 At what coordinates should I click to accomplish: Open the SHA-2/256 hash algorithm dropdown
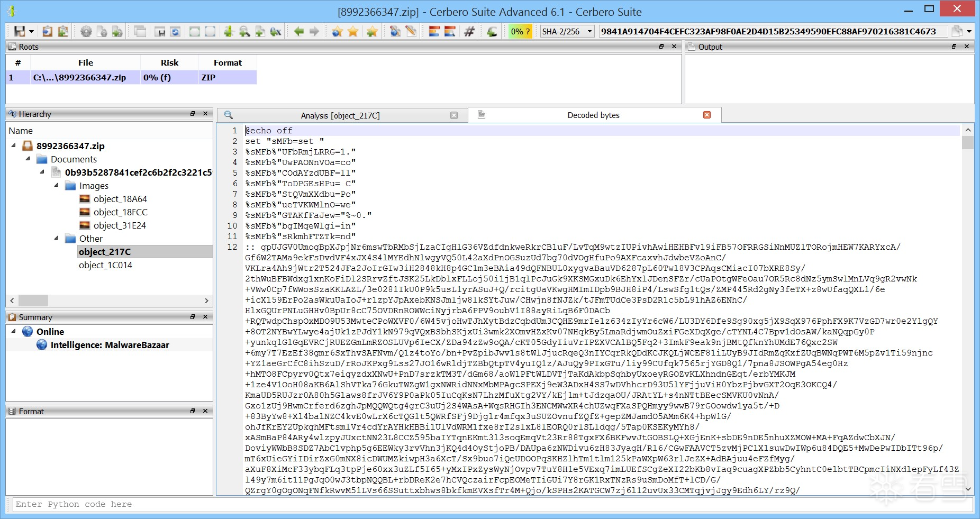click(567, 32)
